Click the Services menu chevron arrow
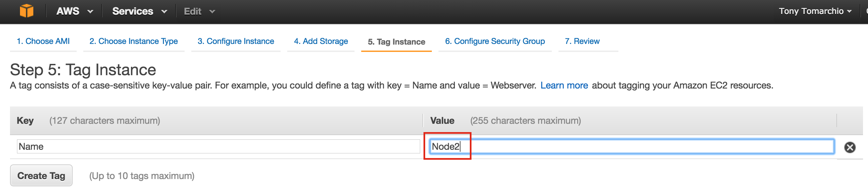This screenshot has width=868, height=196. pos(164,12)
